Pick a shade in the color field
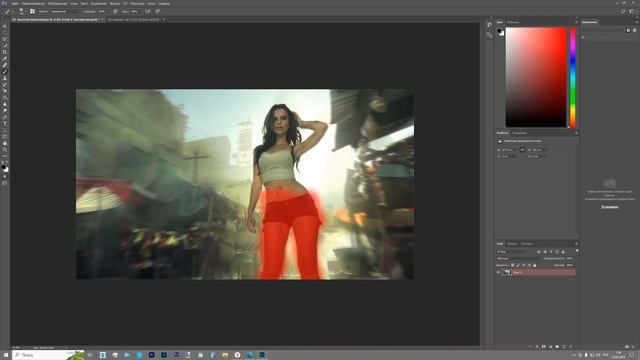The width and height of the screenshot is (640, 360). [536, 77]
